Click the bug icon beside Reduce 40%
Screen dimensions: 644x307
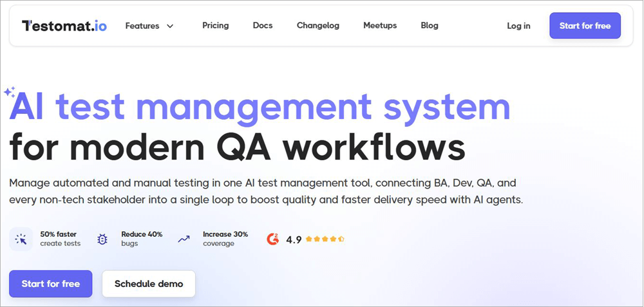102,239
